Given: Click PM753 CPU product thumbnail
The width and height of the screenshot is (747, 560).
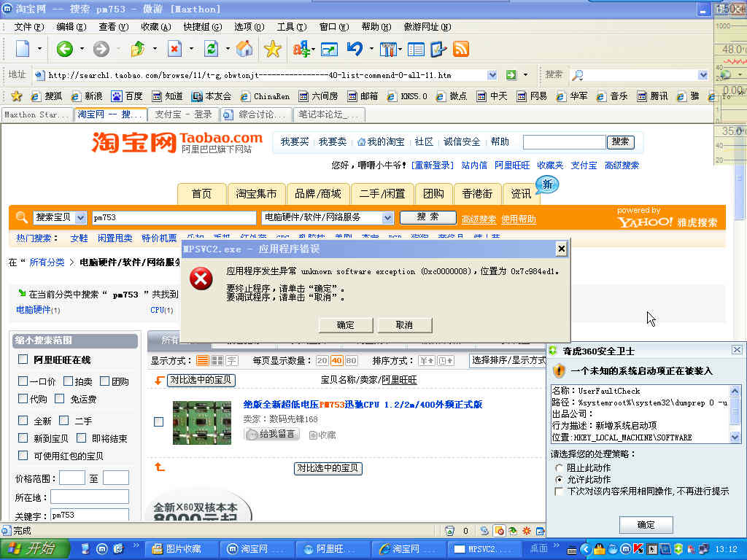Looking at the screenshot, I should pyautogui.click(x=202, y=423).
